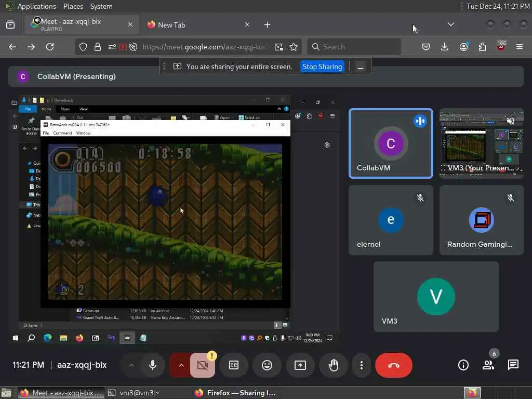This screenshot has height=399, width=532.
Task: Open Firefox hamburger application menu
Action: pos(520,47)
